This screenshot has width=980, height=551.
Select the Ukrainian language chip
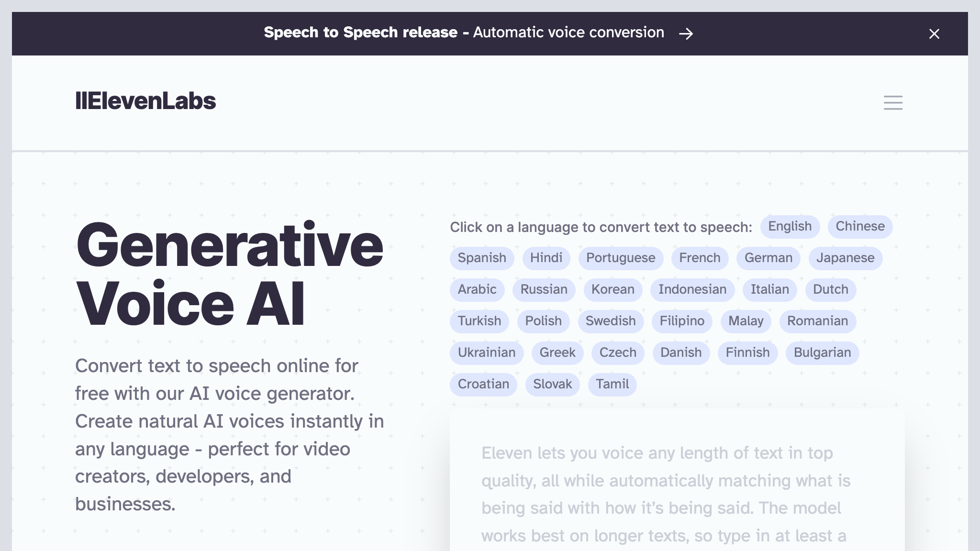point(486,353)
